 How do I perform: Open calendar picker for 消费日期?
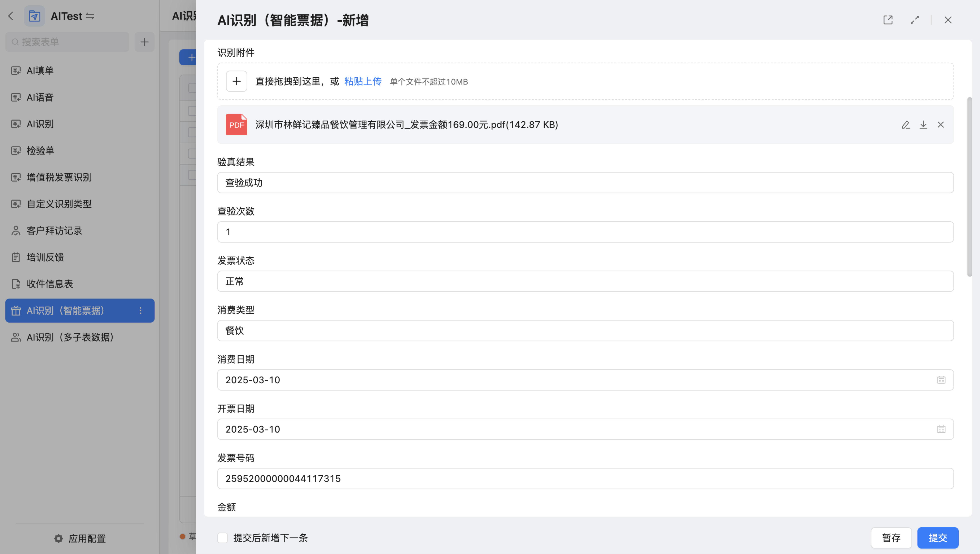(941, 380)
